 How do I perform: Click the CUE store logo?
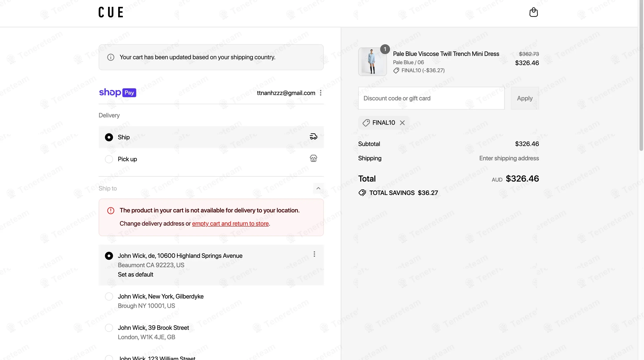click(111, 12)
